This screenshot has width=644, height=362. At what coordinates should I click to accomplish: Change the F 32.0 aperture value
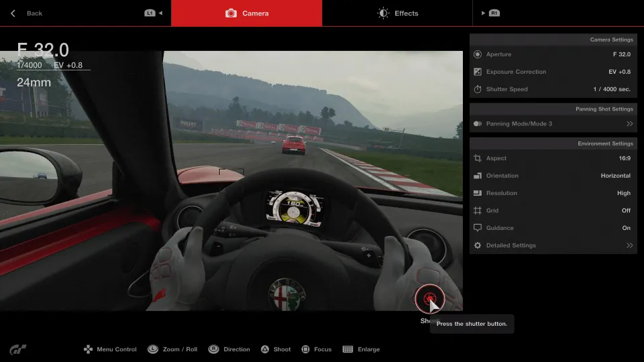pos(621,54)
